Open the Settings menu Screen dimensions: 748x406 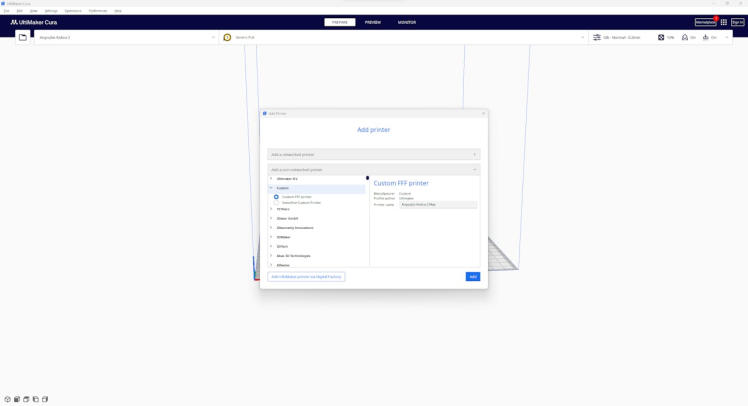51,10
